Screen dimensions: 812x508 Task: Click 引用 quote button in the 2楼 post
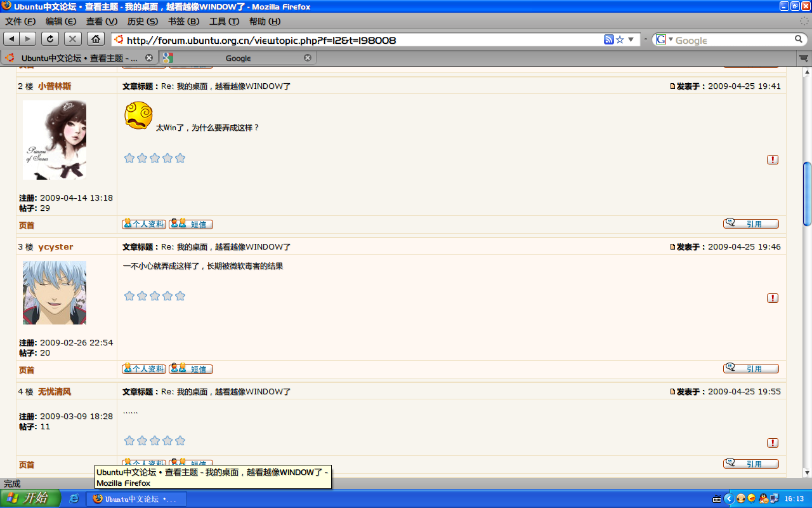click(x=751, y=224)
